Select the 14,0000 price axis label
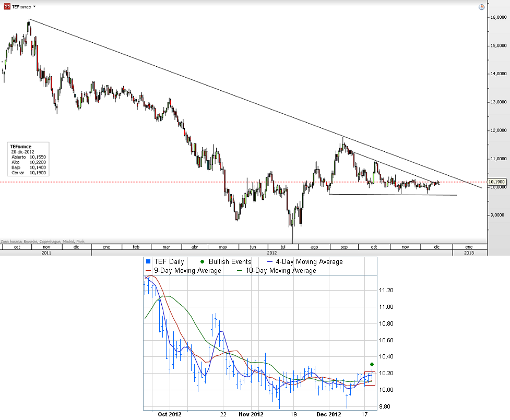Viewport: 510px width, 420px height. [499, 74]
